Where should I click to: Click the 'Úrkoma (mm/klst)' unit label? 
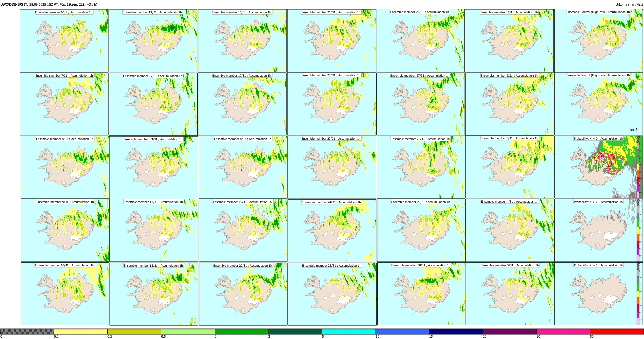tap(629, 4)
